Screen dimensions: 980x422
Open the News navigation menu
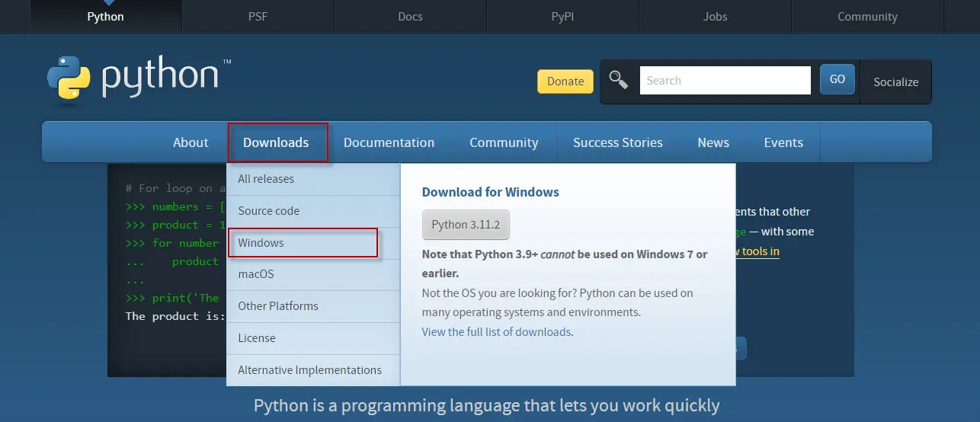pyautogui.click(x=713, y=142)
